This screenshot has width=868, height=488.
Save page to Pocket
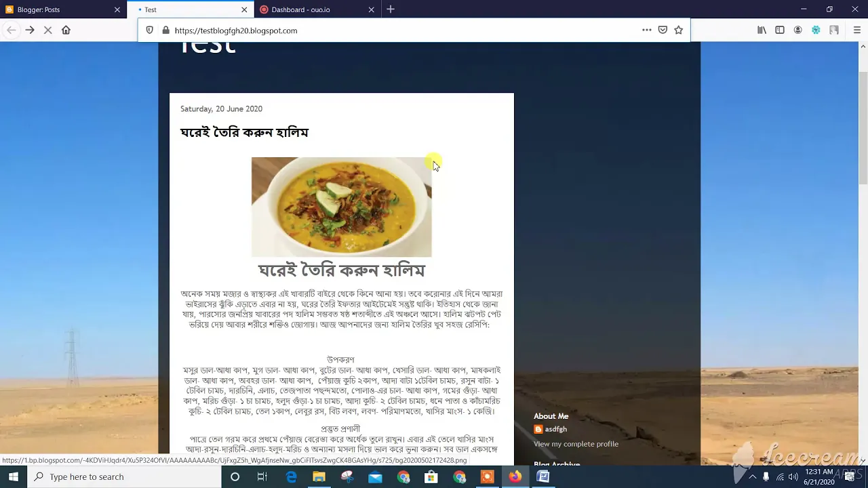tap(663, 30)
